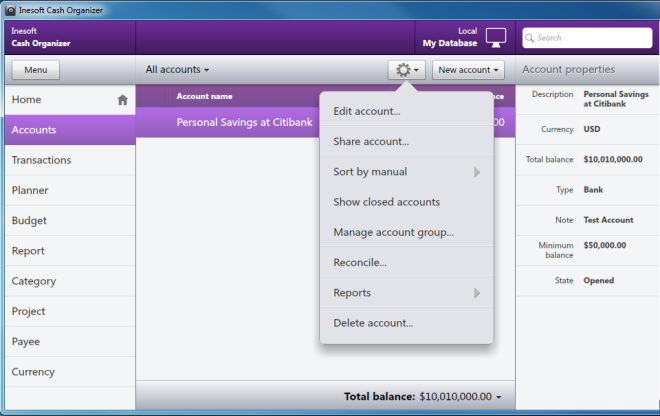Click the Inesoft Cash Organizer header logo text

point(41,37)
